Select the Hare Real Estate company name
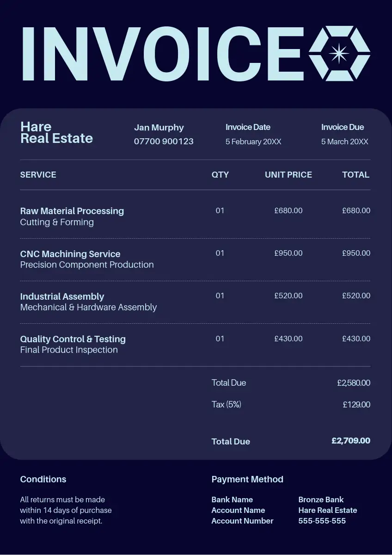Image resolution: width=392 pixels, height=555 pixels. click(x=56, y=132)
